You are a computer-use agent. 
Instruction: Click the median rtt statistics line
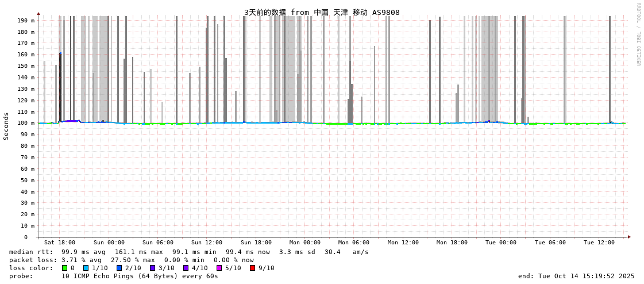pyautogui.click(x=188, y=252)
